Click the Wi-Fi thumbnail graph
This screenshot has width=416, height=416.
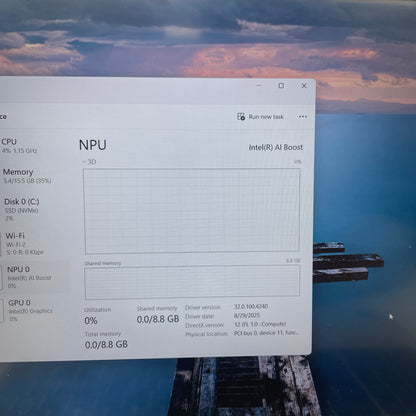click(0, 244)
